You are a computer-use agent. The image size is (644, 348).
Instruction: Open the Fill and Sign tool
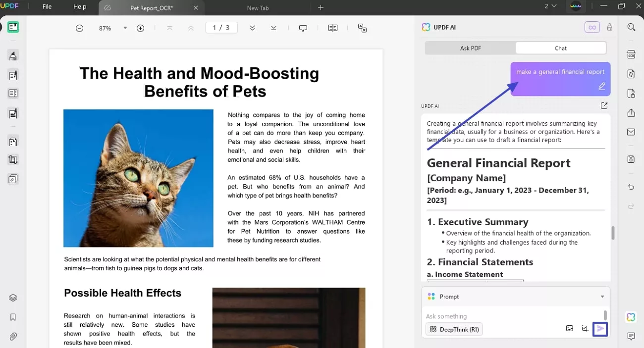click(x=13, y=113)
